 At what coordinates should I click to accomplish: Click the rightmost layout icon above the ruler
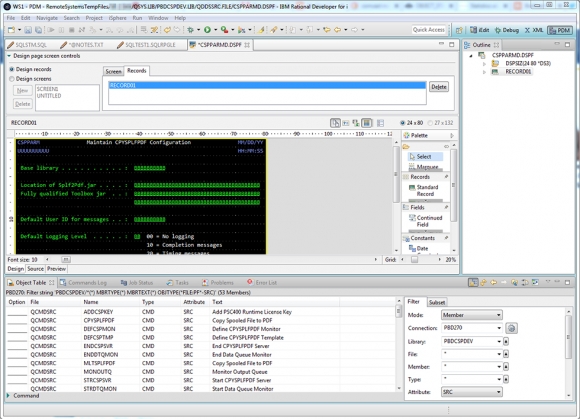[380, 123]
